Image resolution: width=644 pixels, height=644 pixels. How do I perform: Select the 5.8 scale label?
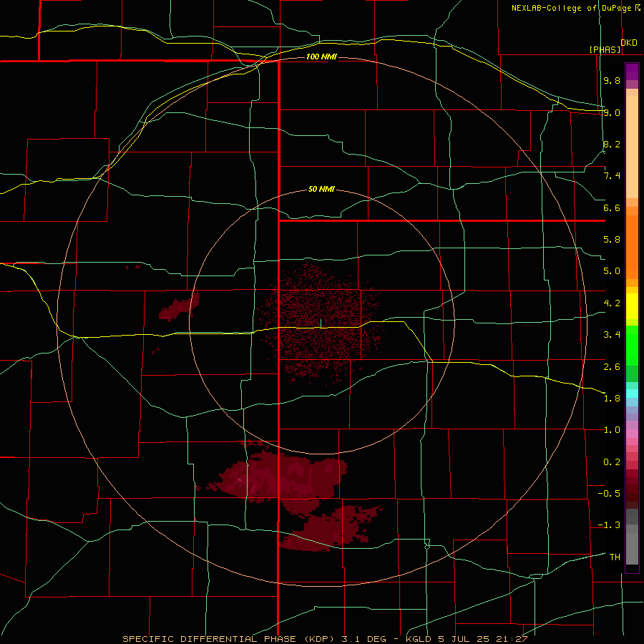(x=612, y=240)
